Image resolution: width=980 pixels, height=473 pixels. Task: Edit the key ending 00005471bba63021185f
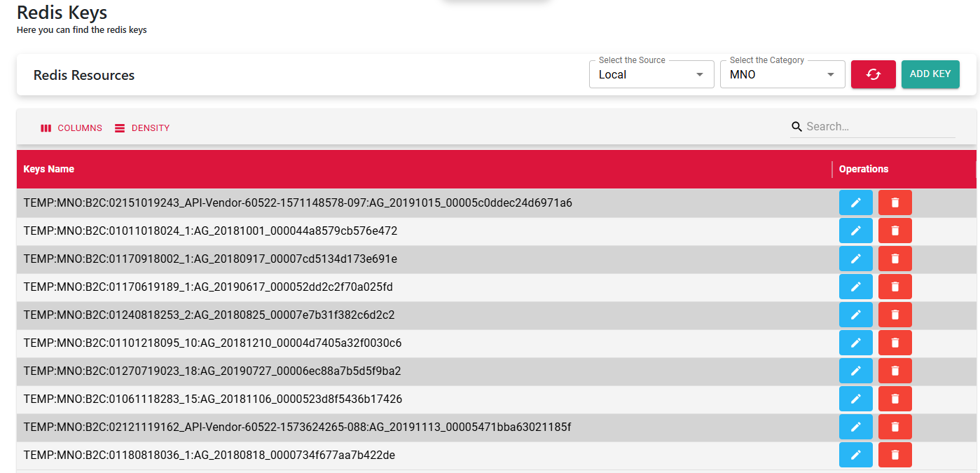(855, 427)
